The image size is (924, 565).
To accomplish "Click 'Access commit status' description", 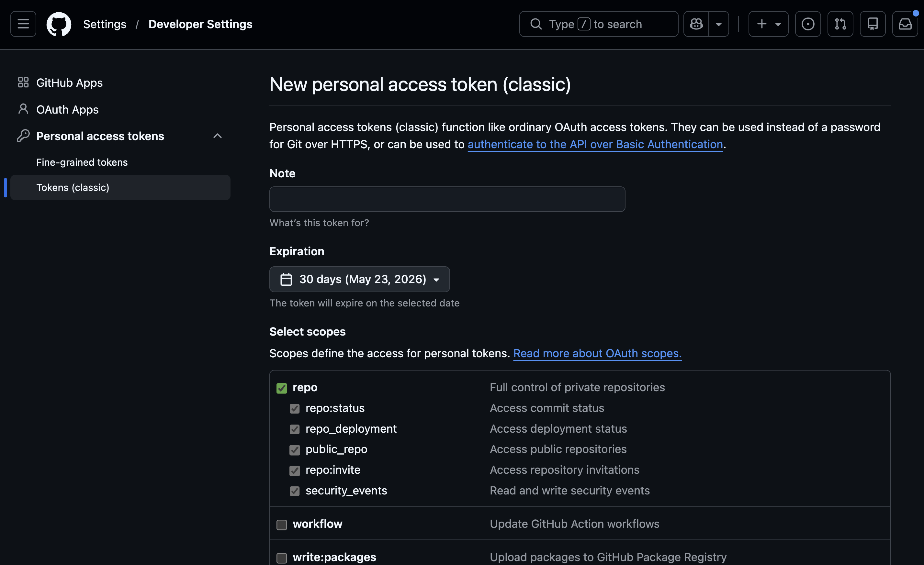I will pos(547,408).
